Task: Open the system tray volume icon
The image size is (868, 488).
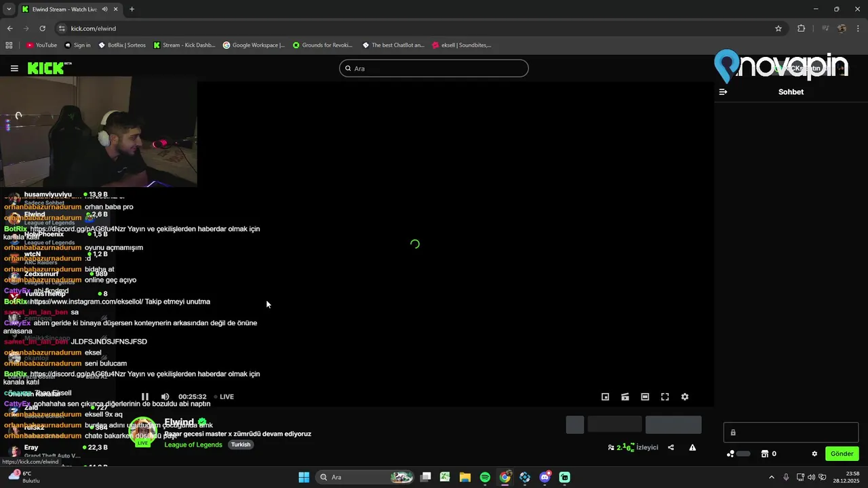Action: (811, 477)
